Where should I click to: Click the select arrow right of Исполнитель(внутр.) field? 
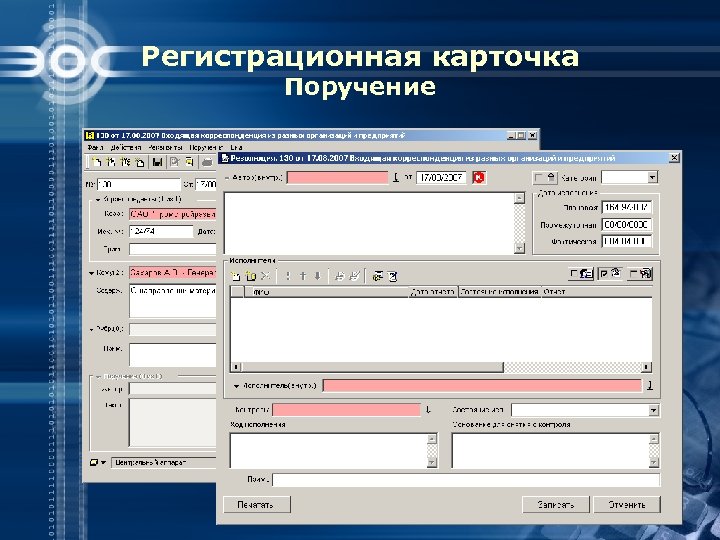tap(650, 386)
